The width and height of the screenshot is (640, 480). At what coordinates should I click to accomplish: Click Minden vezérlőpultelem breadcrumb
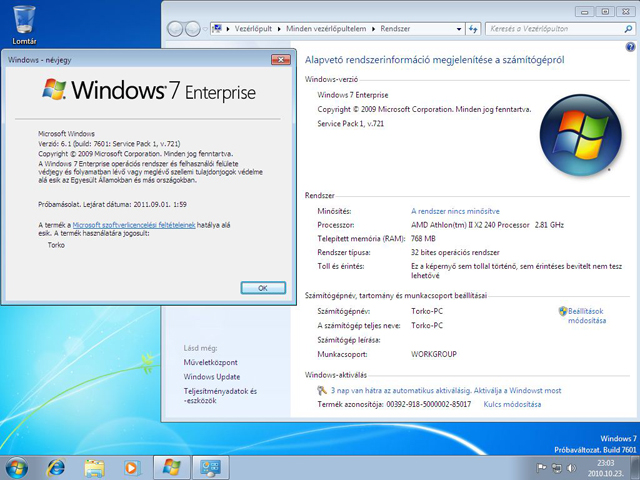point(326,29)
